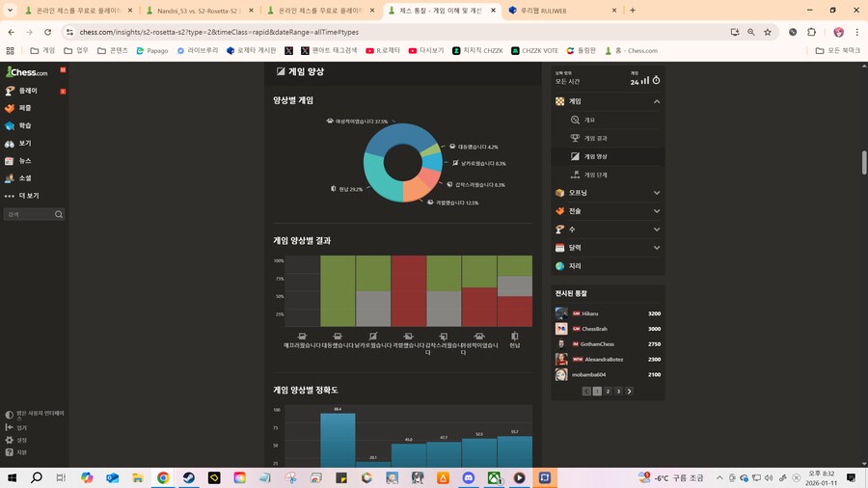This screenshot has height=488, width=868.
Task: Open the Papago bookmark
Action: click(152, 50)
